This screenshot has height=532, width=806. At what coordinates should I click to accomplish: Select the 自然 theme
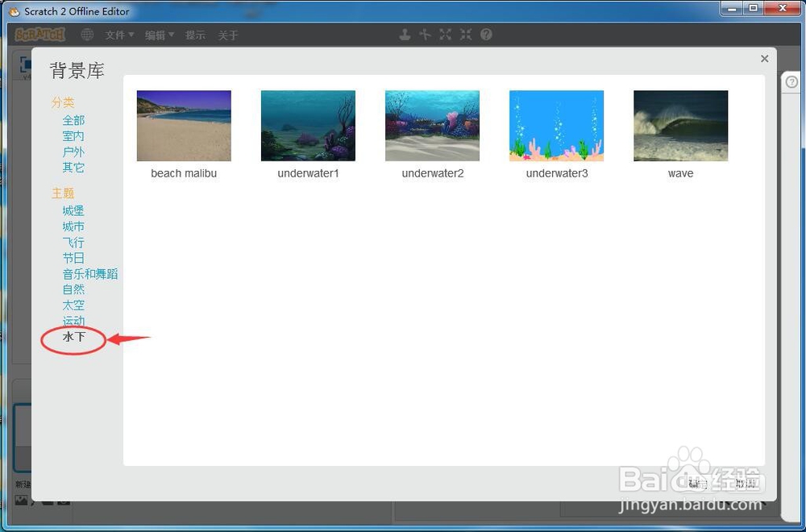coord(73,290)
